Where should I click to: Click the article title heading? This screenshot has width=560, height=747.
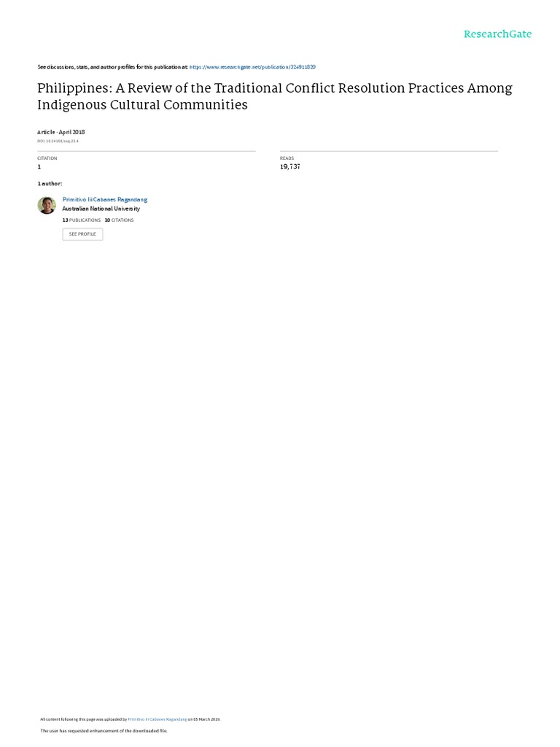pyautogui.click(x=275, y=96)
